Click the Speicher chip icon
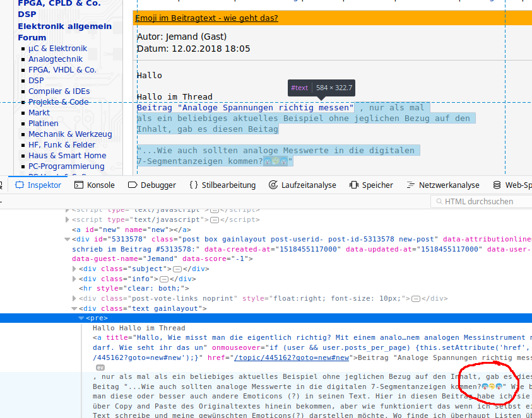 point(354,185)
